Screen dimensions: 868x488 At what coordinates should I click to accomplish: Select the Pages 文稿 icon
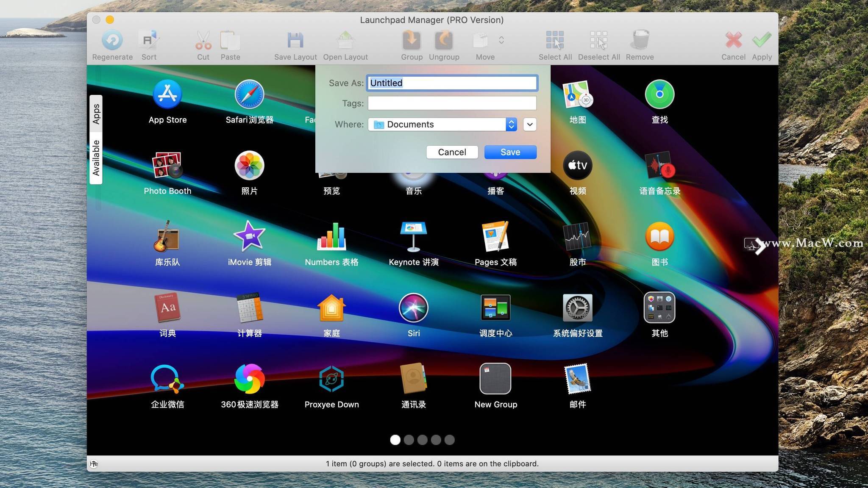495,236
